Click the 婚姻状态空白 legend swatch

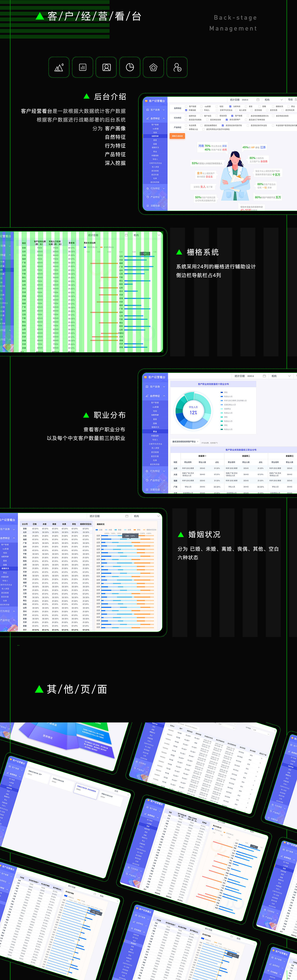point(144,530)
